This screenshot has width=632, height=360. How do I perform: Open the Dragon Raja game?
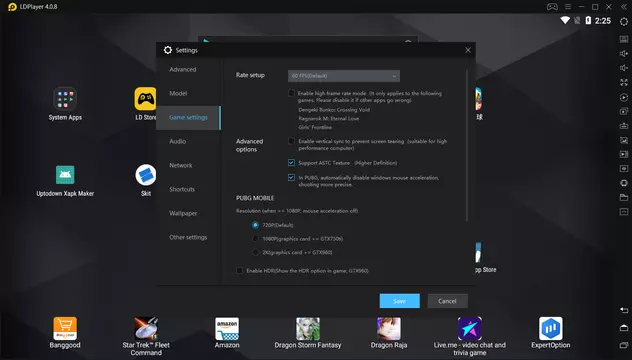389,333
